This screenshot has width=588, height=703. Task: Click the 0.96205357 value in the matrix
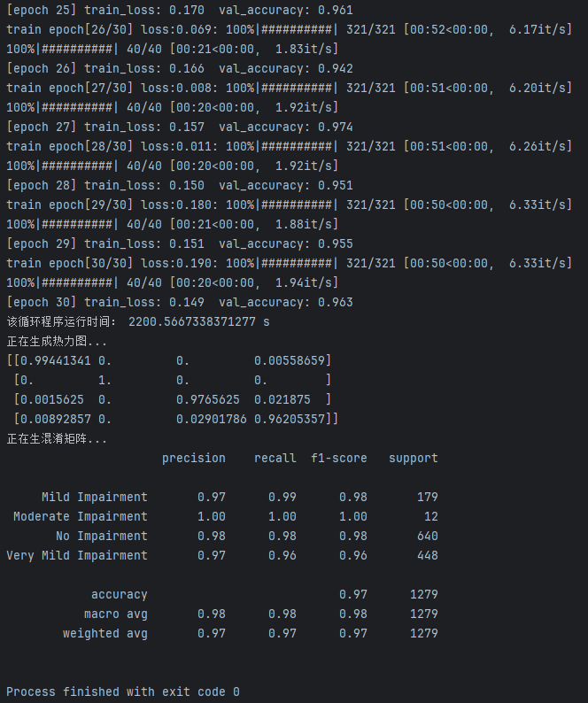point(290,419)
